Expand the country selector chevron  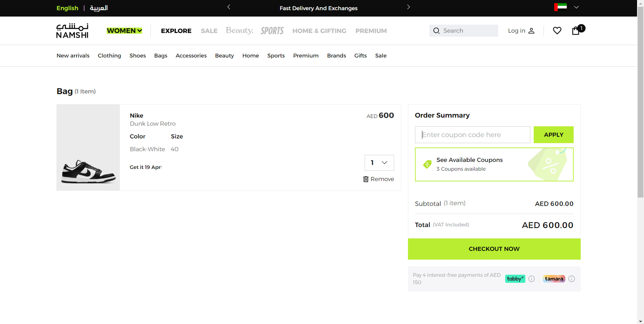pyautogui.click(x=576, y=7)
